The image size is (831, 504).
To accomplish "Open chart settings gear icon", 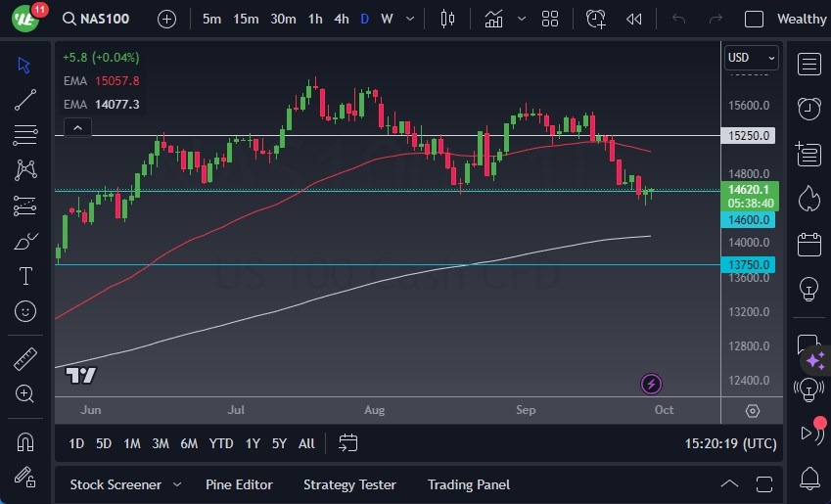I will pyautogui.click(x=753, y=411).
